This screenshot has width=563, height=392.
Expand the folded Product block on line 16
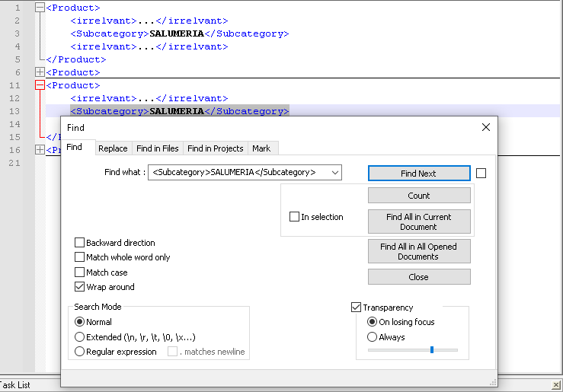point(40,149)
